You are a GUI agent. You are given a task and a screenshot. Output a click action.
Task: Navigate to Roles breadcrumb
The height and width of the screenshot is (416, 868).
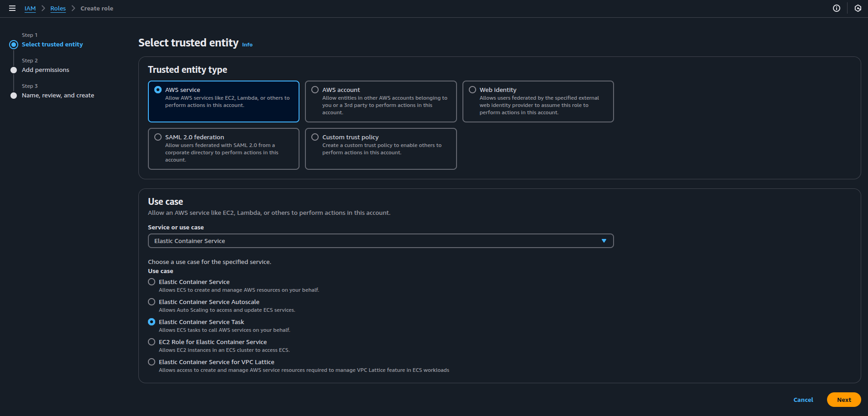pyautogui.click(x=58, y=8)
